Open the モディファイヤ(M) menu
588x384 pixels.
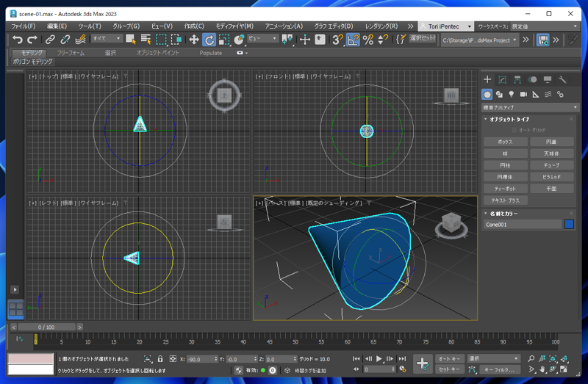click(x=234, y=26)
